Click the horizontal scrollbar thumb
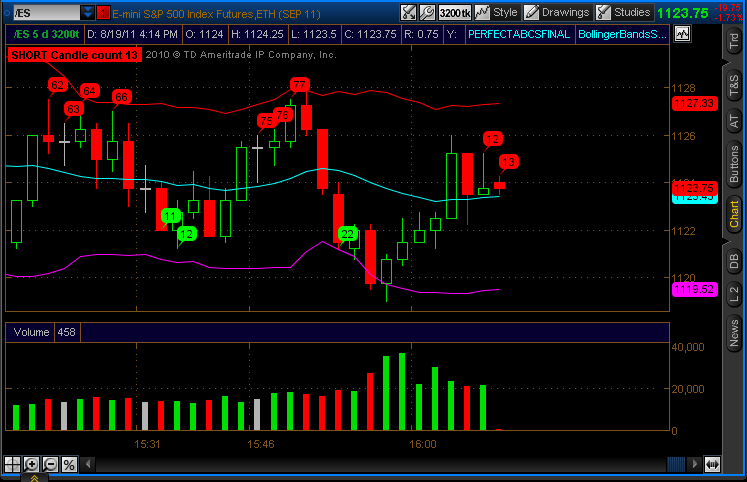The width and height of the screenshot is (747, 482). tap(676, 464)
